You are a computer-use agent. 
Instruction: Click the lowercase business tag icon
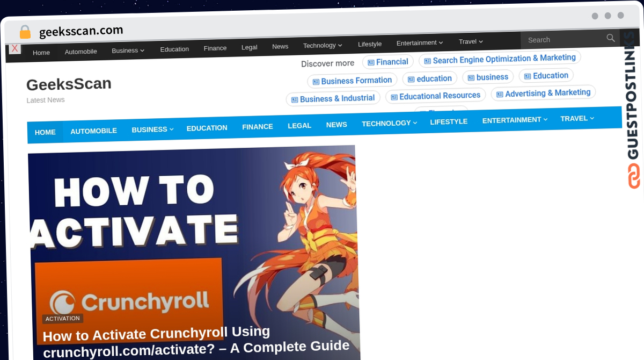(471, 78)
